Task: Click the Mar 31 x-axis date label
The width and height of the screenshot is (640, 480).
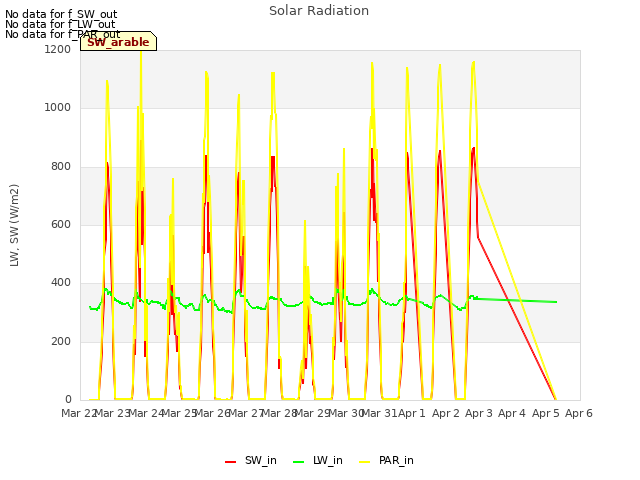Action: click(x=380, y=413)
